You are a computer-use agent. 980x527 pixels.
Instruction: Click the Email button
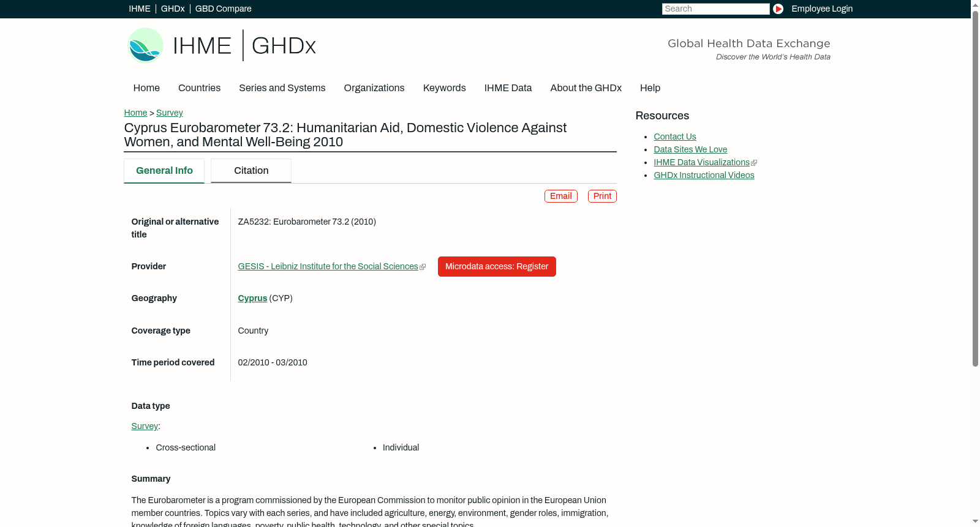[x=561, y=196]
